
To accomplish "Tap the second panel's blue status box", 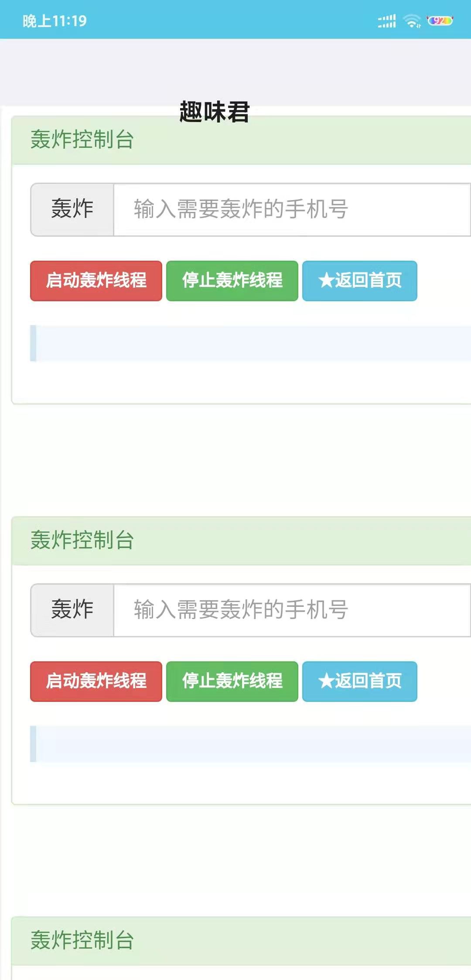I will click(251, 744).
